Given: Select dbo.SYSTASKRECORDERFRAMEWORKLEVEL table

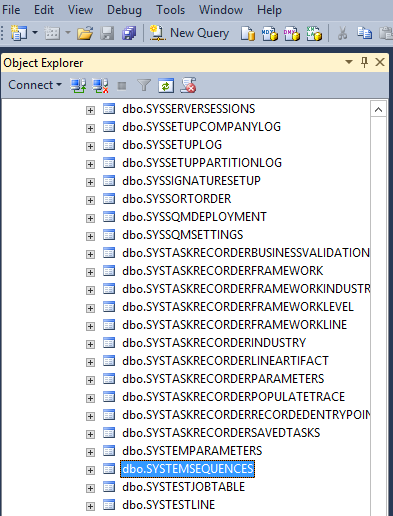Looking at the screenshot, I should click(238, 307).
